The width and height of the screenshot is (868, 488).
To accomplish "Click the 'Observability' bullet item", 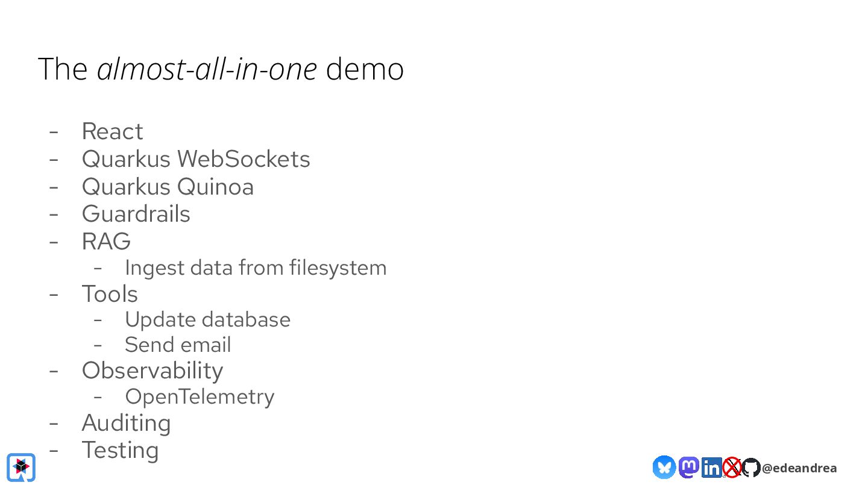I will tap(152, 371).
